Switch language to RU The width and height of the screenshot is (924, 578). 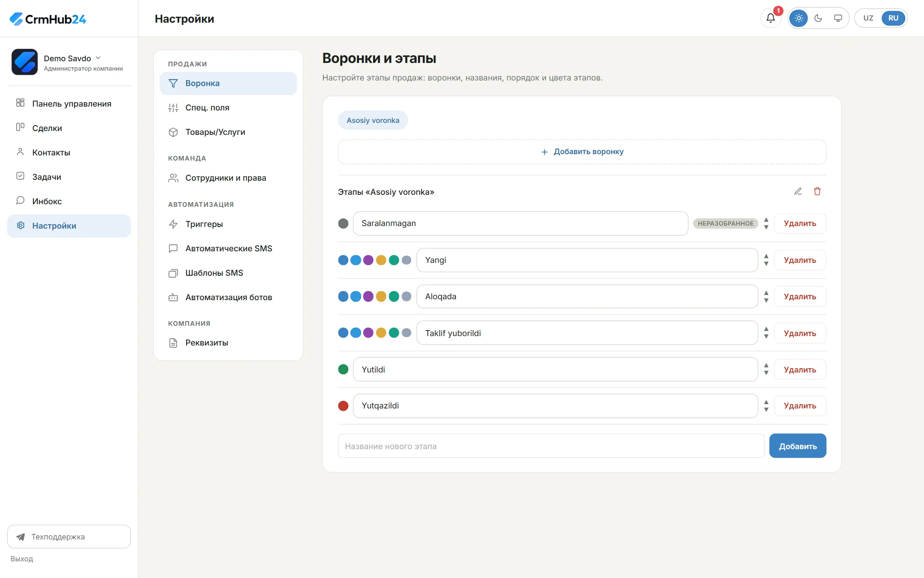click(893, 18)
